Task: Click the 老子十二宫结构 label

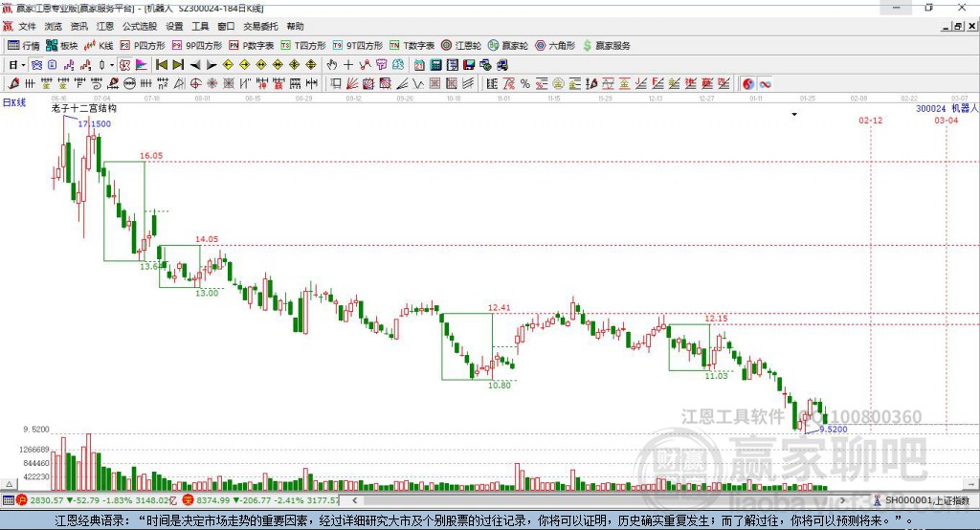Action: (x=84, y=108)
